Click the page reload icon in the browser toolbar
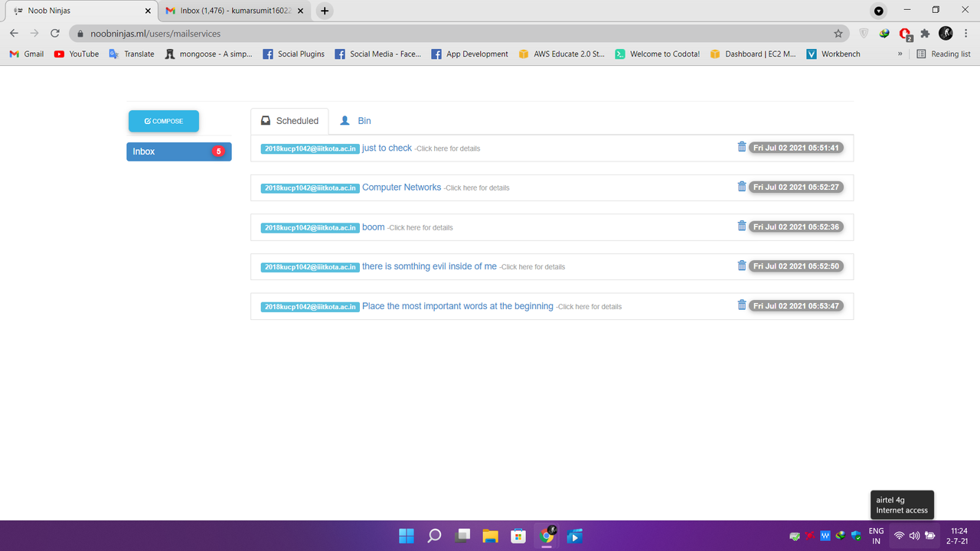Screen dimensions: 980x551 pyautogui.click(x=54, y=33)
